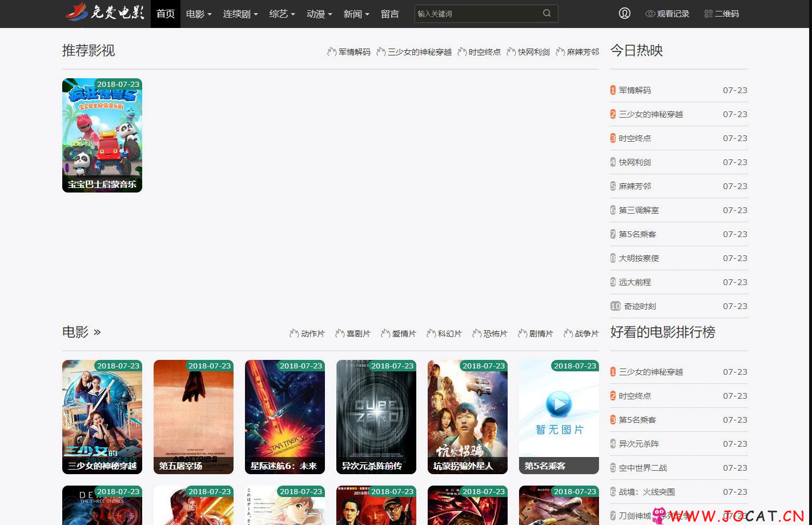The height and width of the screenshot is (525, 812).
Task: Open 空中世界二战 in movie ranking
Action: [643, 468]
